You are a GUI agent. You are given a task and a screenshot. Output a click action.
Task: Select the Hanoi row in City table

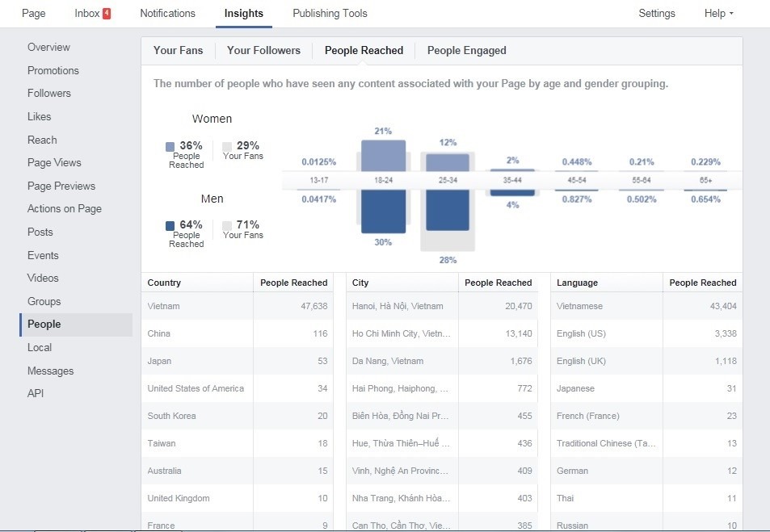click(443, 306)
